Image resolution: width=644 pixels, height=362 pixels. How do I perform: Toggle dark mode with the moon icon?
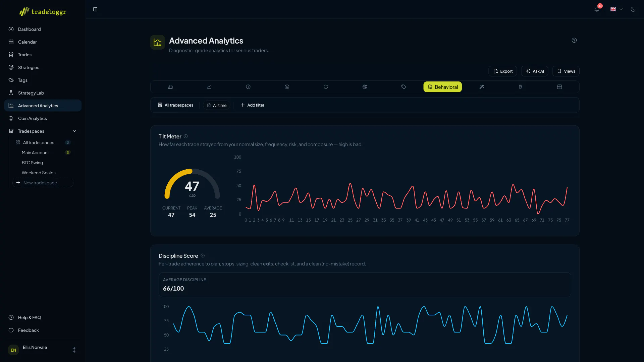click(633, 9)
